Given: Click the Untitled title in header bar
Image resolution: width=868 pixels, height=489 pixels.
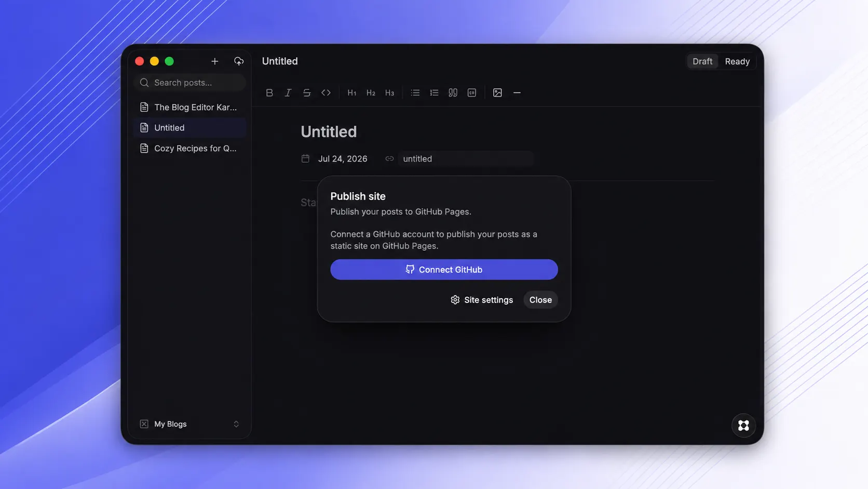Looking at the screenshot, I should coord(280,61).
